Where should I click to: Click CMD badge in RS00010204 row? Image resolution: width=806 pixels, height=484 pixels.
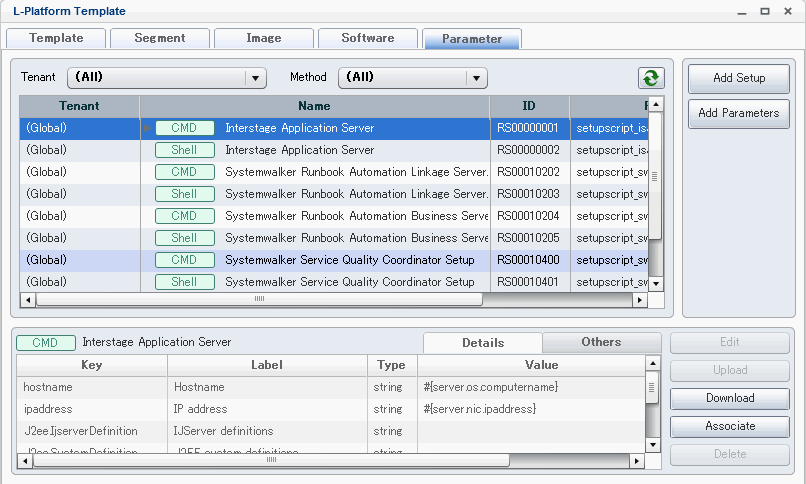185,216
